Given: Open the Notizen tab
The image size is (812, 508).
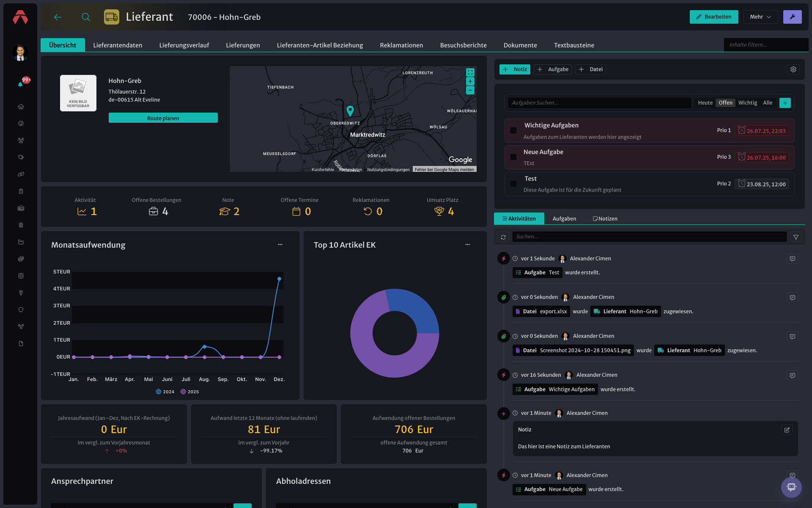Looking at the screenshot, I should [x=605, y=219].
